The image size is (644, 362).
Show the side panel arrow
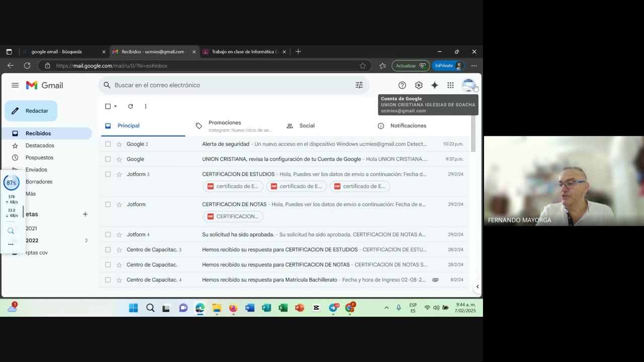click(477, 287)
